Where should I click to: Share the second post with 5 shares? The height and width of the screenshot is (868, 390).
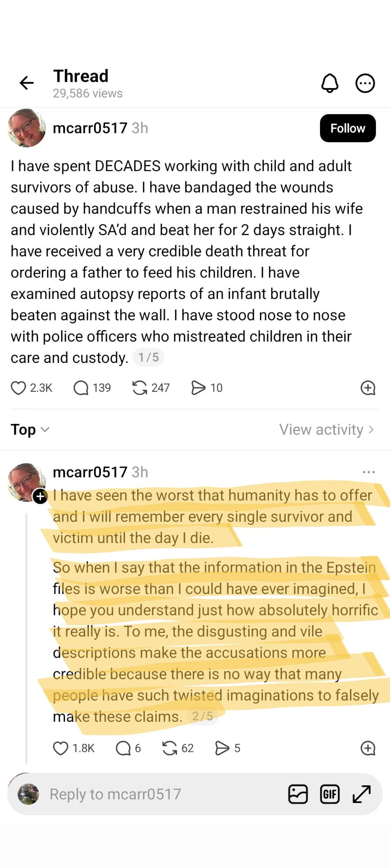pyautogui.click(x=222, y=748)
